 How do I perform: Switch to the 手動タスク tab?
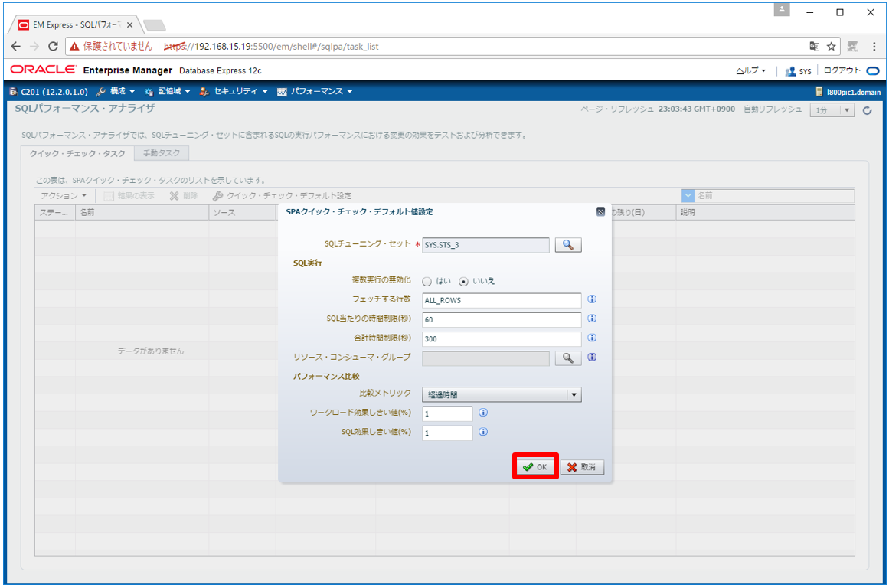[x=162, y=153]
